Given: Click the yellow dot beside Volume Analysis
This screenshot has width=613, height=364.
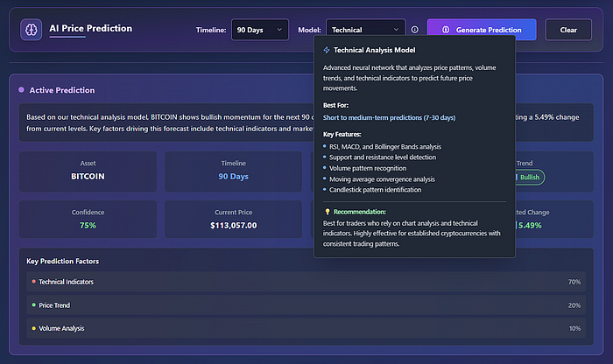Looking at the screenshot, I should (x=33, y=328).
